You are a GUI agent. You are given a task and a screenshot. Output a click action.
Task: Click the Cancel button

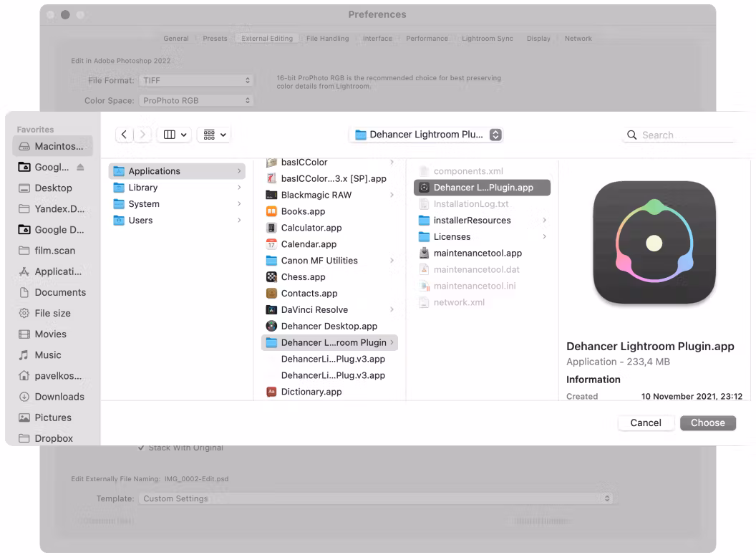[646, 423]
